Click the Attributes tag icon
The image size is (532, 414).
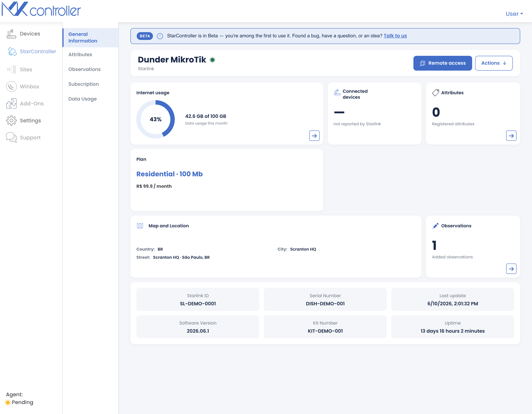[435, 93]
